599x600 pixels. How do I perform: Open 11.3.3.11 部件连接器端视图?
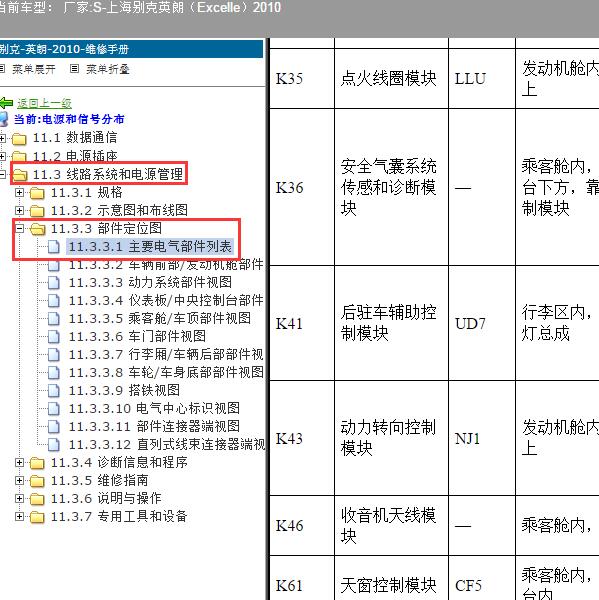tap(154, 426)
